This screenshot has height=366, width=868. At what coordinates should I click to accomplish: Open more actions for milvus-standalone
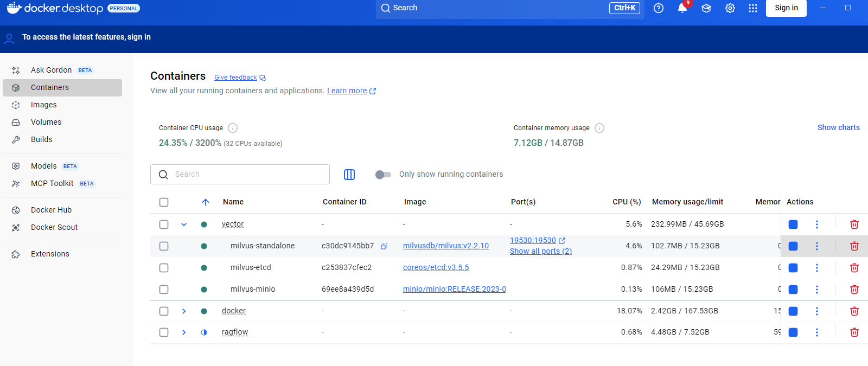(x=817, y=246)
